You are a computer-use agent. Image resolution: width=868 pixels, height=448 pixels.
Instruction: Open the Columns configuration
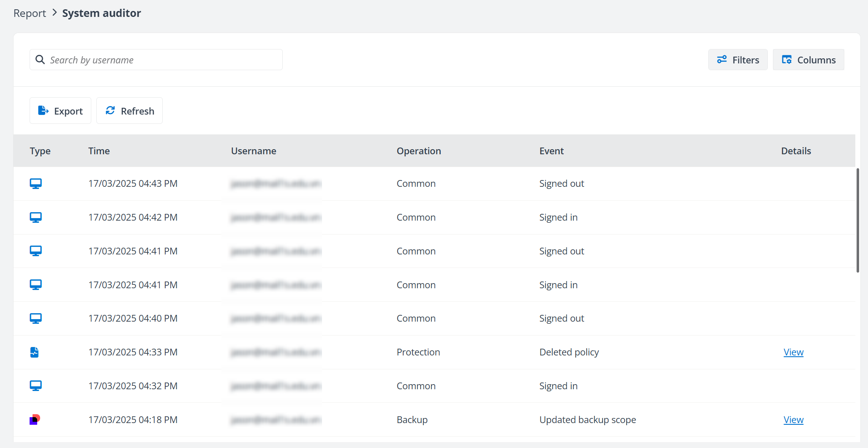coord(808,60)
